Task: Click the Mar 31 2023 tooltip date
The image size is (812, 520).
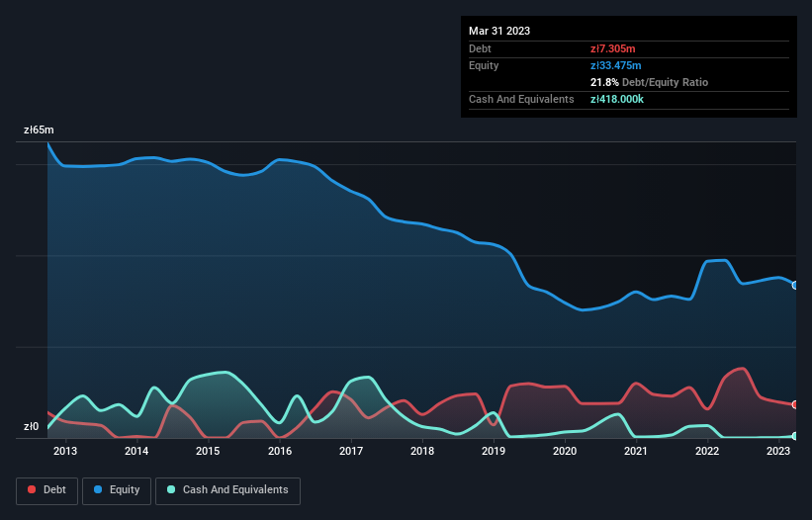Action: point(499,31)
